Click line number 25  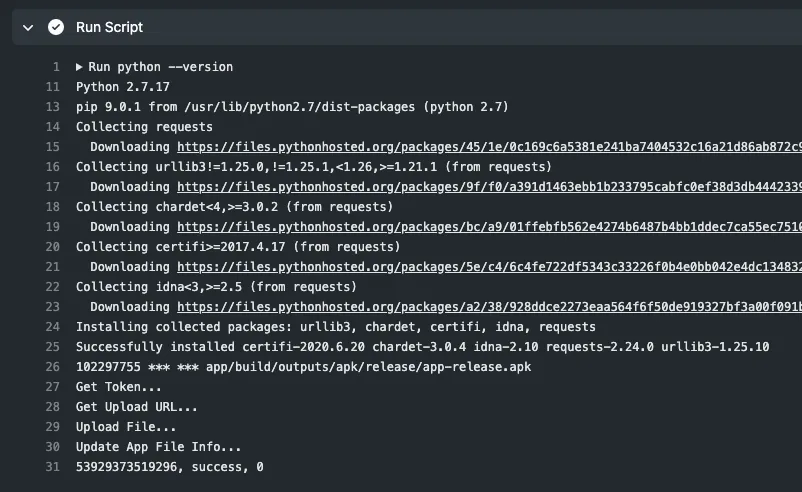coord(53,347)
